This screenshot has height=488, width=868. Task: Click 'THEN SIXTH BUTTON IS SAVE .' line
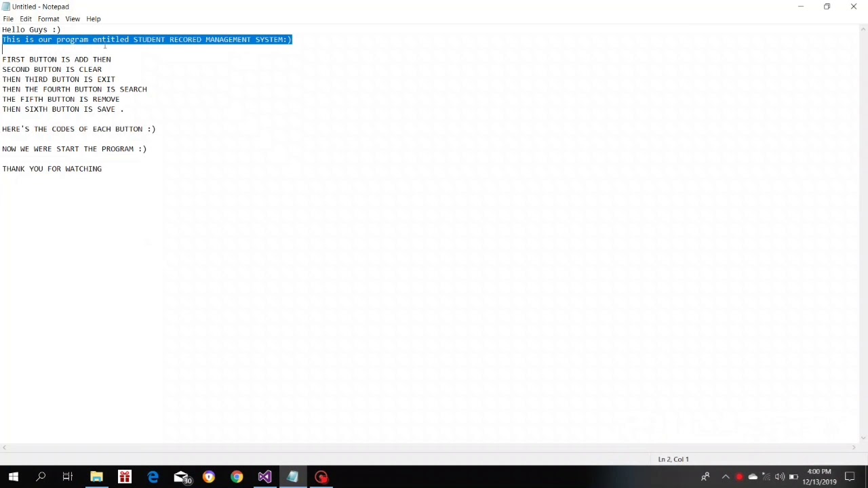(x=63, y=109)
